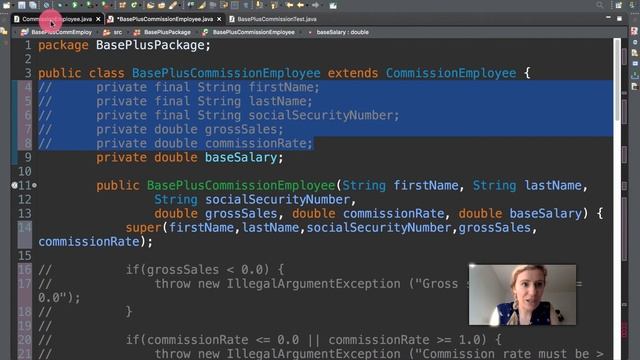Click the webcam video thumbnail
This screenshot has width=640, height=360.
522,295
